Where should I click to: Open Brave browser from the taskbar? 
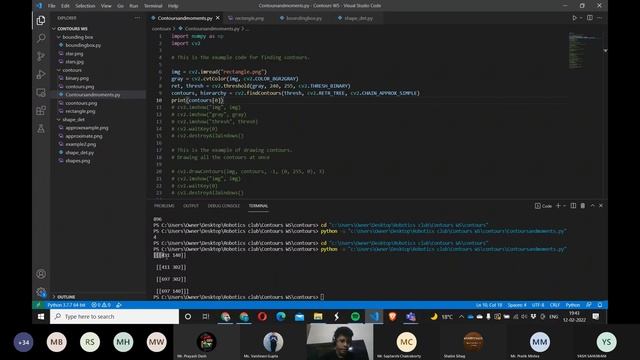pos(392,316)
